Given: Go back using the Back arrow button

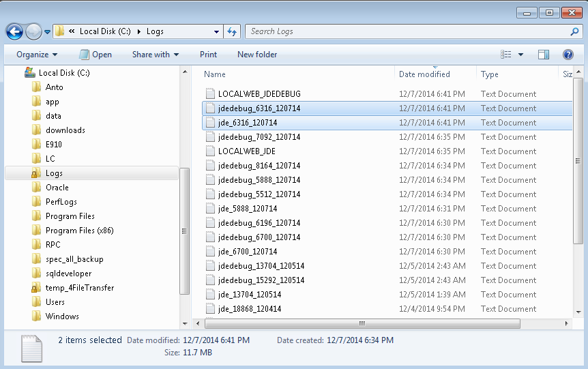Looking at the screenshot, I should [x=14, y=32].
